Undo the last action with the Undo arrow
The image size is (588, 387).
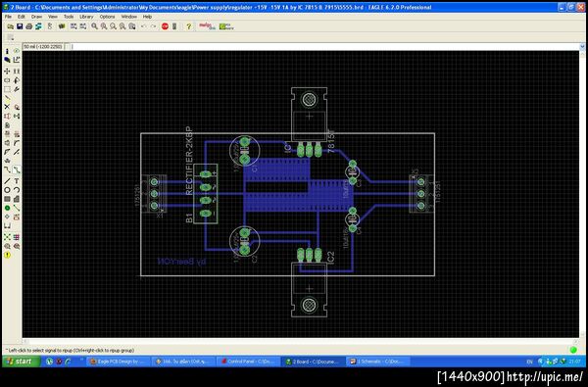pos(144,26)
